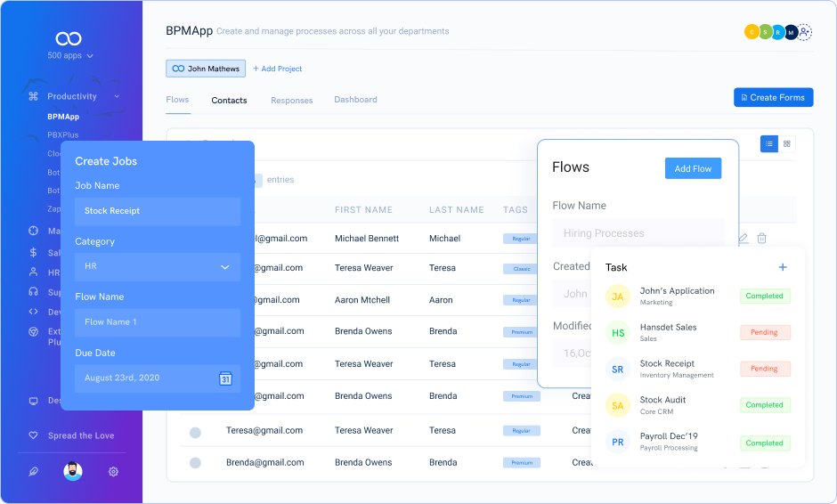This screenshot has width=837, height=504.
Task: Select the row checkbox for Brenda@gmail.com
Action: coord(195,463)
